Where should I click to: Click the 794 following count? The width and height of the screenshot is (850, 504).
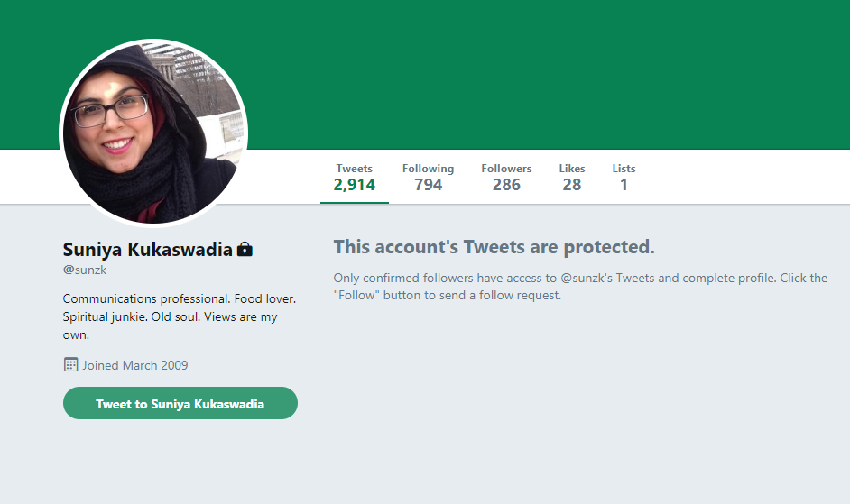pos(428,185)
